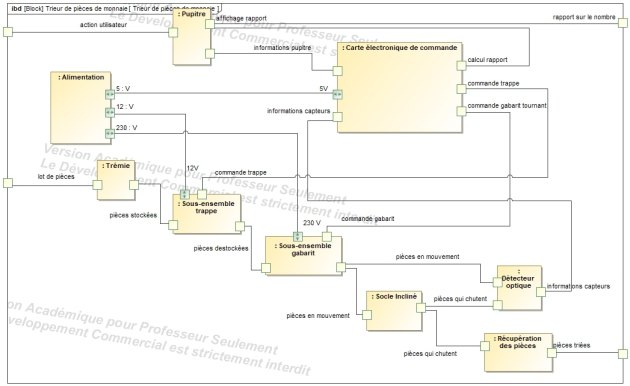Click the Récupération des pièces block

[518, 352]
